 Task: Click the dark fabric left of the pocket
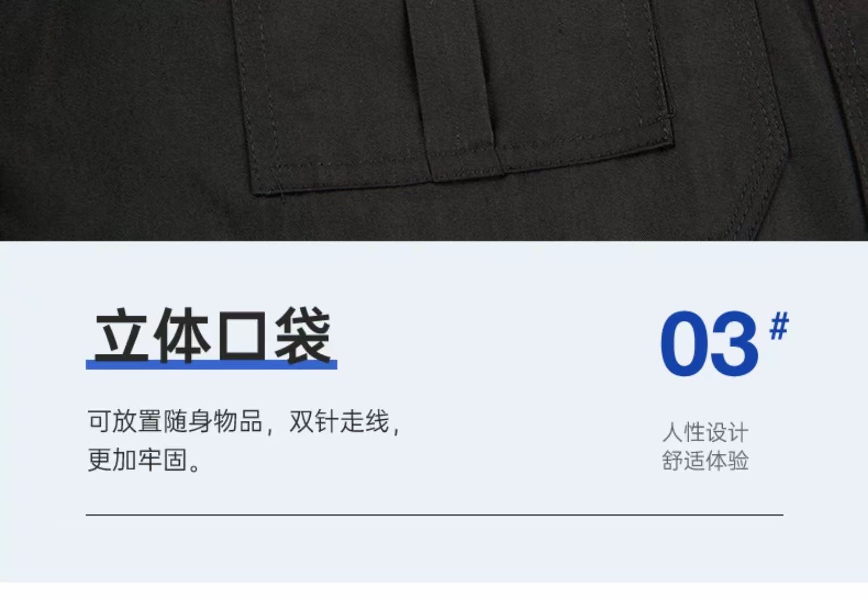click(116, 116)
